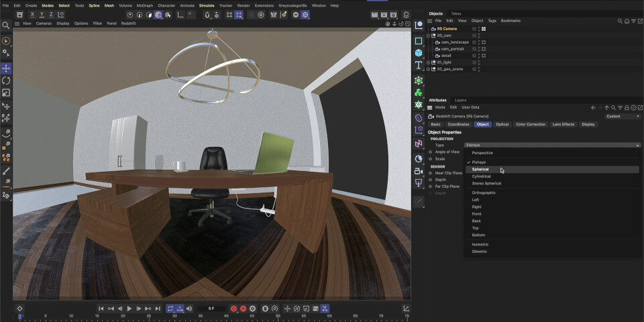Viewport: 644px width, 322px height.
Task: Add a light object from the palette
Action: (419, 183)
